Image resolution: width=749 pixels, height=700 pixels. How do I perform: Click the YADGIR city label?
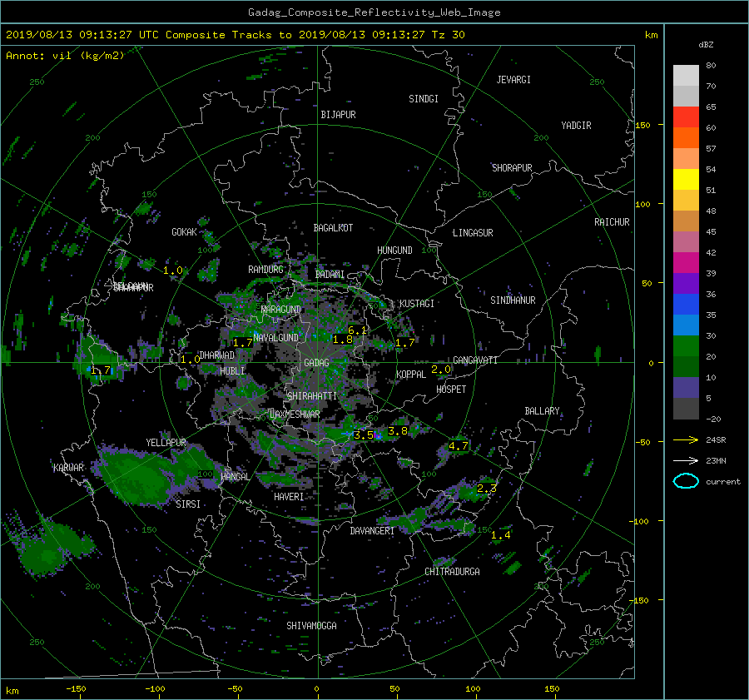(x=576, y=126)
